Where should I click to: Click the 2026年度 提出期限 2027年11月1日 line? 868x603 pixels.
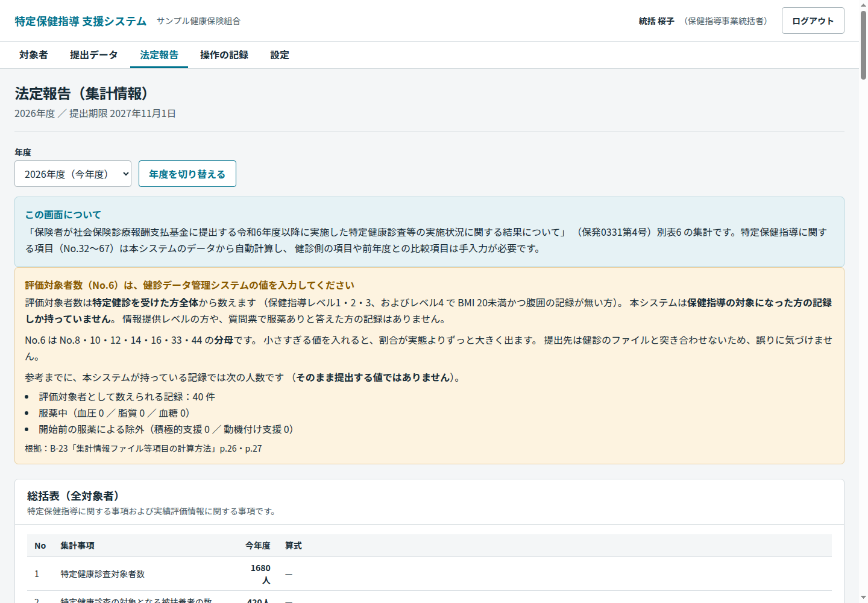(95, 113)
